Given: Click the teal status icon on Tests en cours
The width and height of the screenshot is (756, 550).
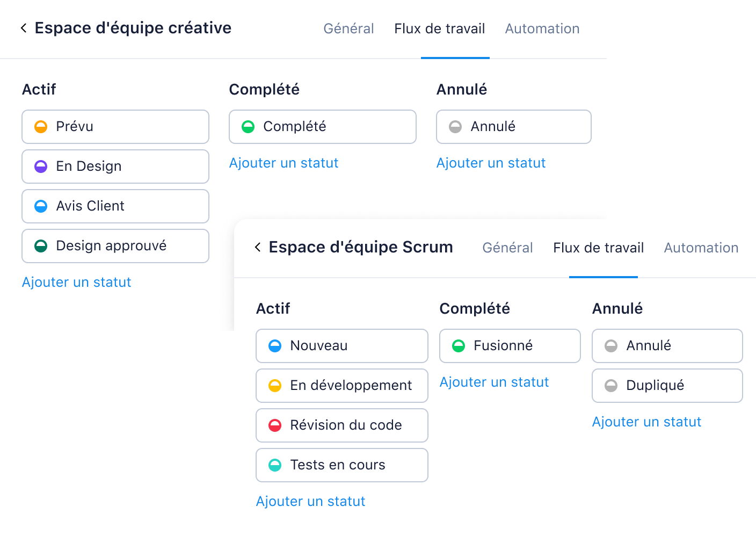Looking at the screenshot, I should point(275,465).
